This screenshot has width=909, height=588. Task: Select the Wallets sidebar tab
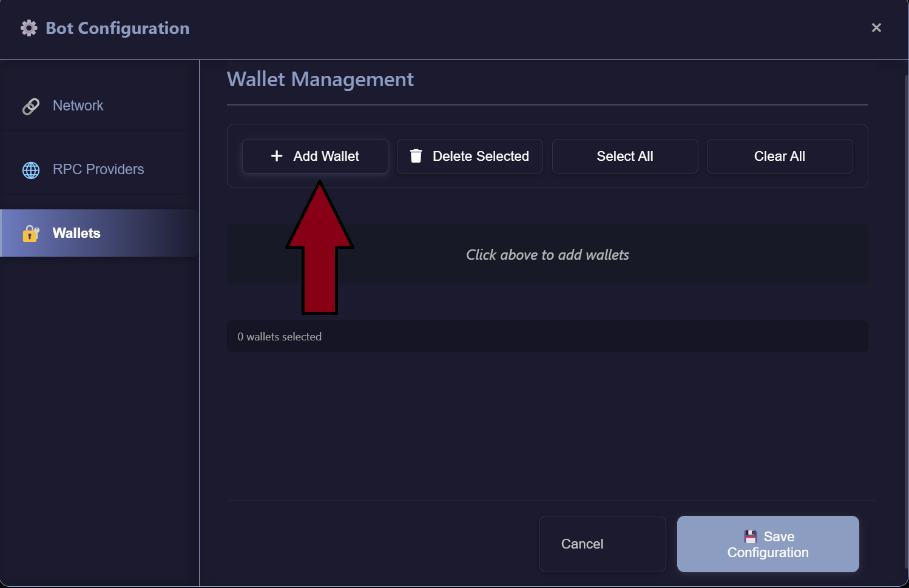point(76,233)
